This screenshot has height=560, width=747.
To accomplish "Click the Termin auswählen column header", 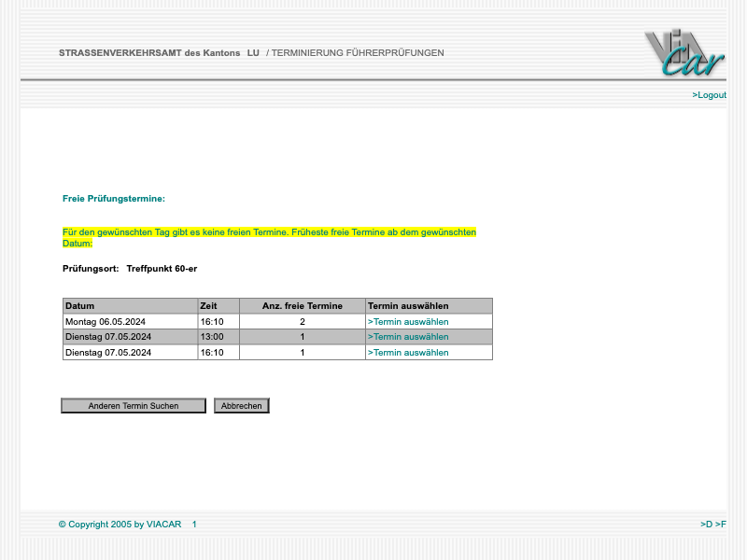I will [x=408, y=306].
